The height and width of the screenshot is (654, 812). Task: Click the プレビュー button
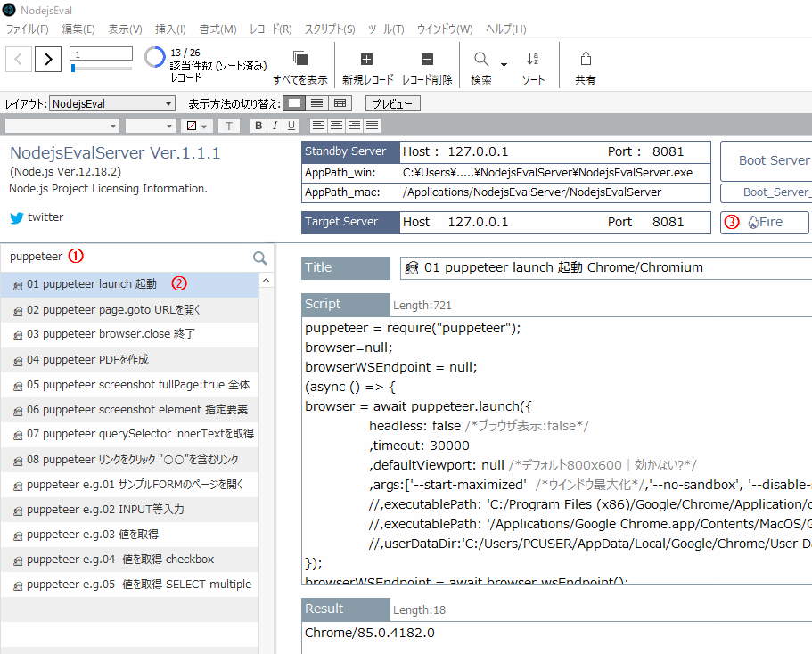coord(392,103)
